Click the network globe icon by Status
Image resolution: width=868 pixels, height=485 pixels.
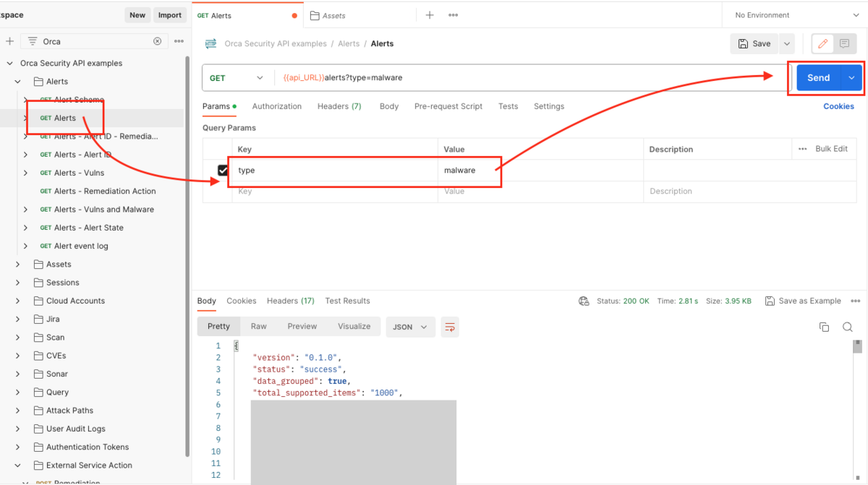tap(584, 301)
